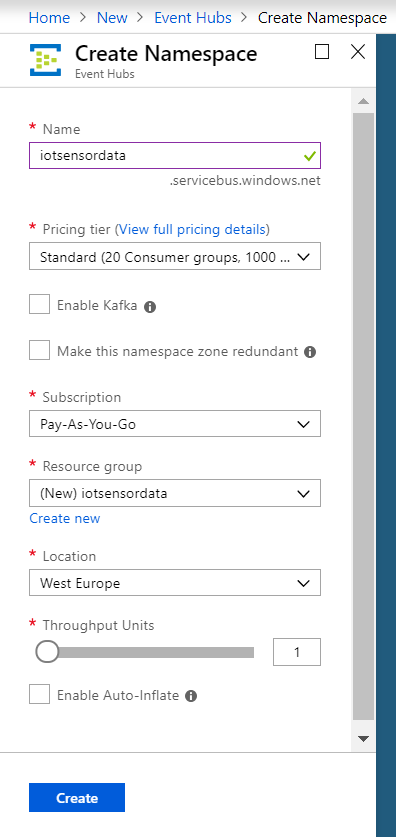Expand the Location dropdown showing West Europe
This screenshot has height=837, width=396.
pos(175,582)
